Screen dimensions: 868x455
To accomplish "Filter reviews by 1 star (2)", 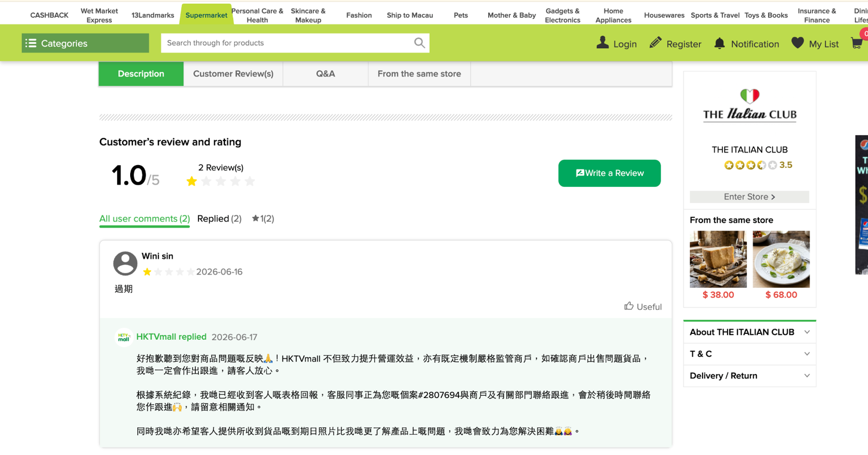I will (x=263, y=219).
